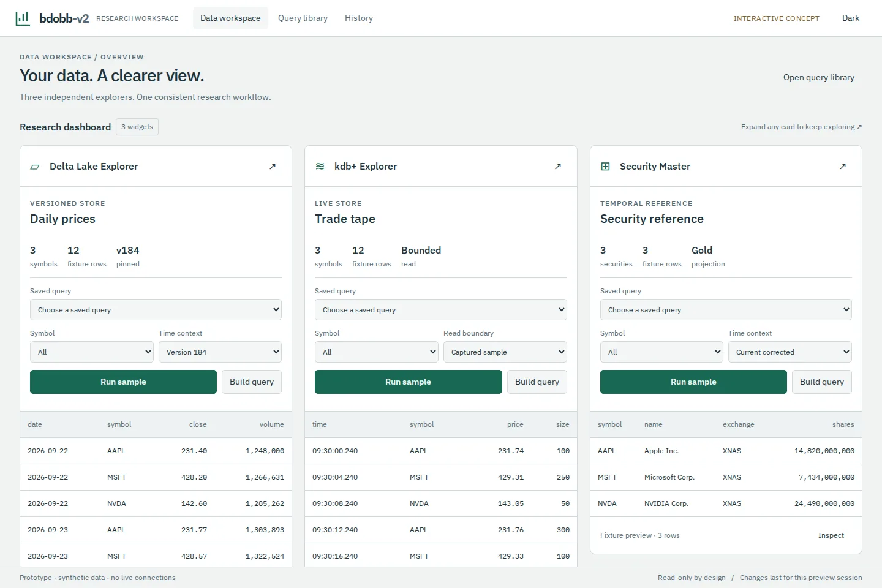
Task: Toggle the Dark theme button
Action: click(x=851, y=18)
